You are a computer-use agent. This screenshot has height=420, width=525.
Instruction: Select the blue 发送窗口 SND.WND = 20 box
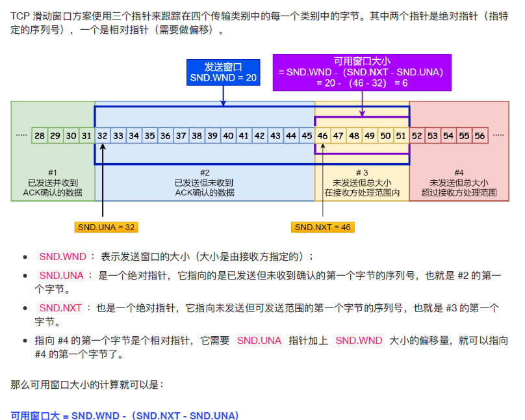click(224, 72)
